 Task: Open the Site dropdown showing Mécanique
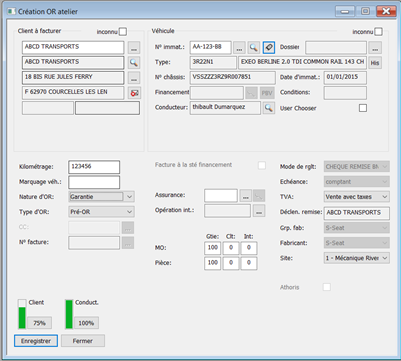(357, 258)
